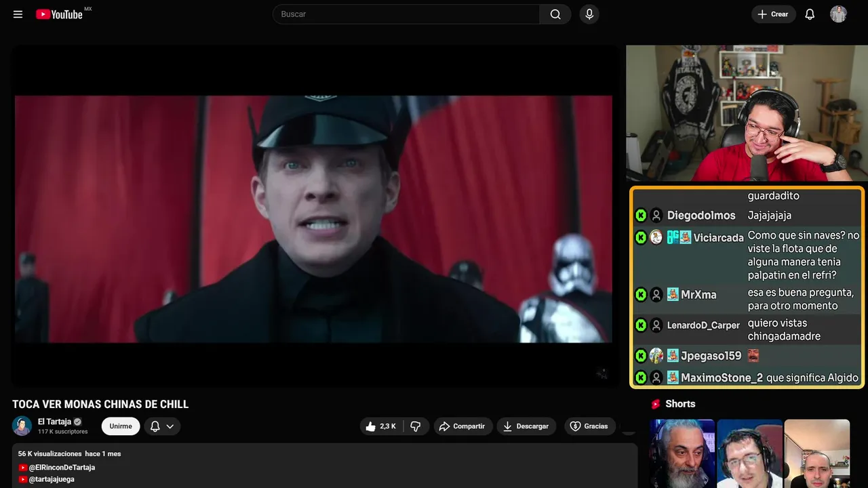
Task: Open El Tartaja channel avatar
Action: [22, 426]
